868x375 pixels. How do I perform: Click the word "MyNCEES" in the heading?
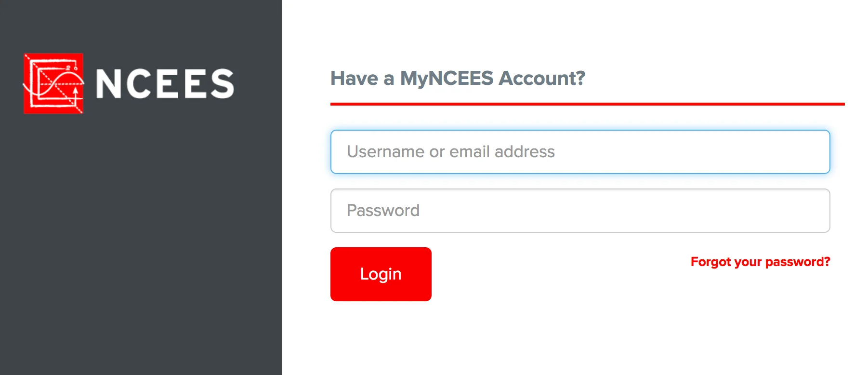(x=447, y=78)
